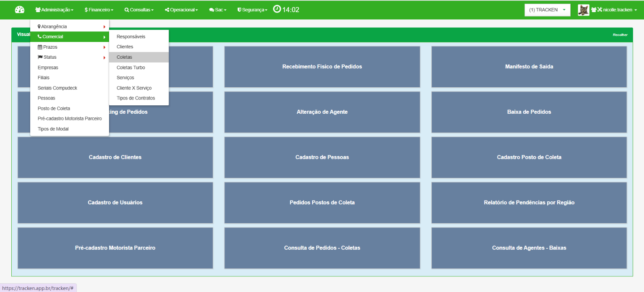Open the Alteração de Agente tile
644x292 pixels.
click(322, 112)
